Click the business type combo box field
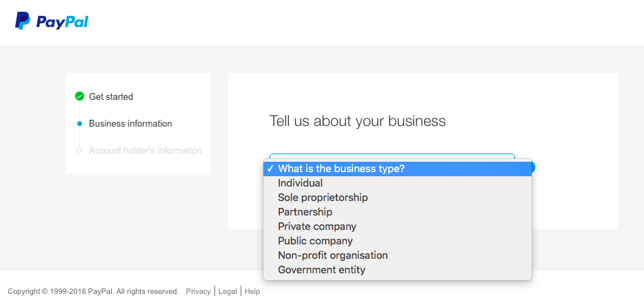This screenshot has height=296, width=644. click(392, 157)
